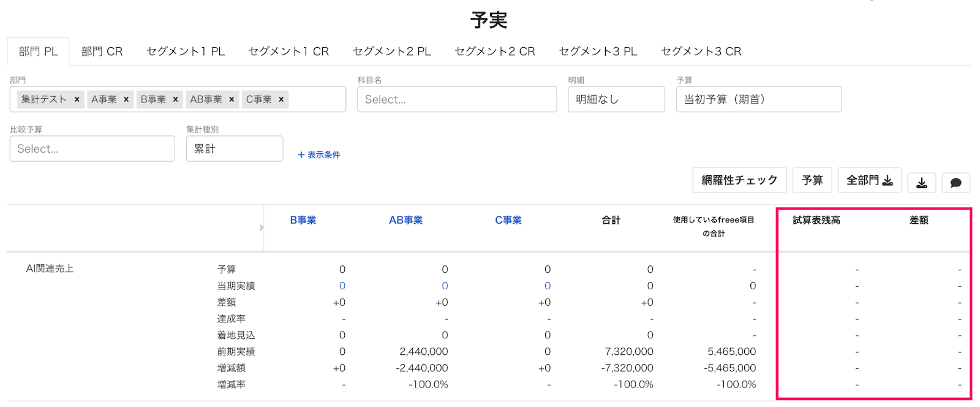Open the 科目名 Select dropdown
This screenshot has width=980, height=407.
[x=457, y=99]
